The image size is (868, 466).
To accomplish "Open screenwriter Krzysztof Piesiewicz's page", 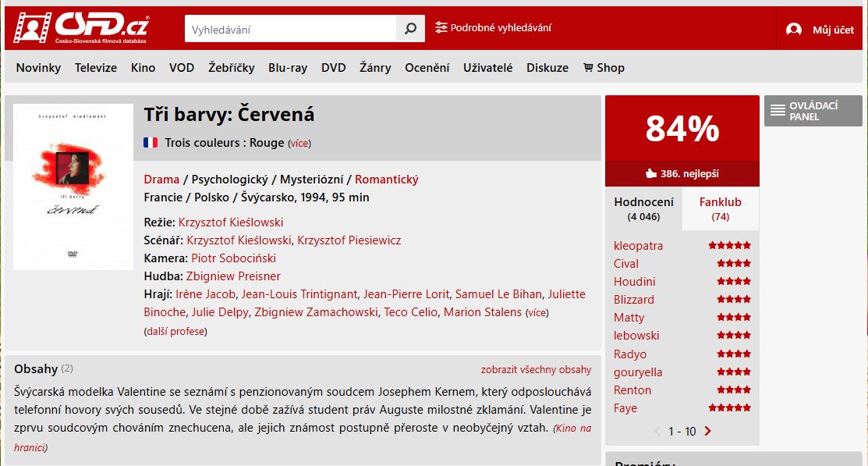I will [x=349, y=240].
